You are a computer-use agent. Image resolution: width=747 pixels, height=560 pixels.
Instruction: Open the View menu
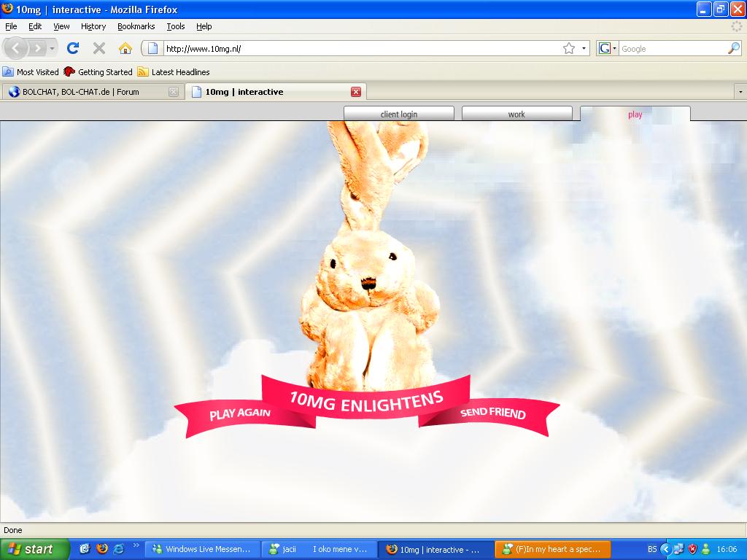coord(61,26)
